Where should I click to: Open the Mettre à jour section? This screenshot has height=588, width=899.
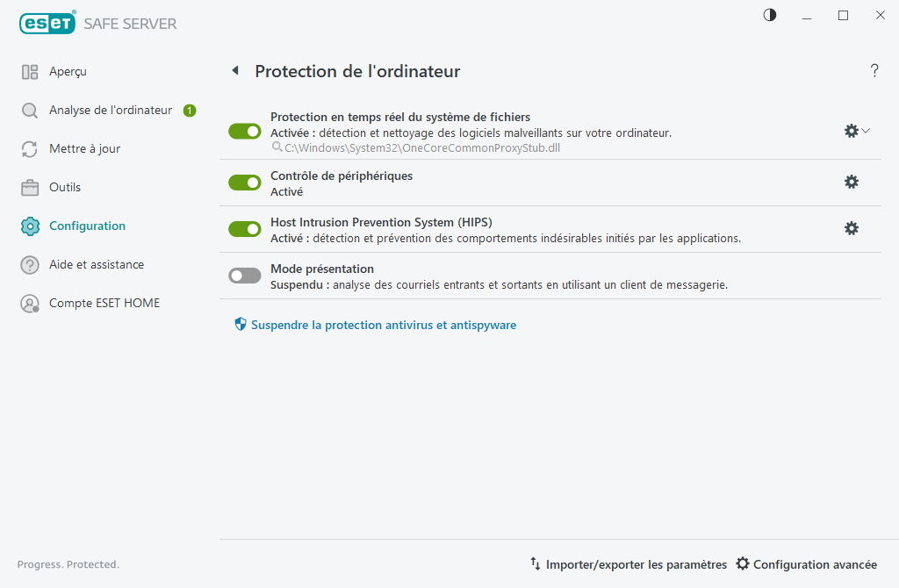[x=83, y=148]
